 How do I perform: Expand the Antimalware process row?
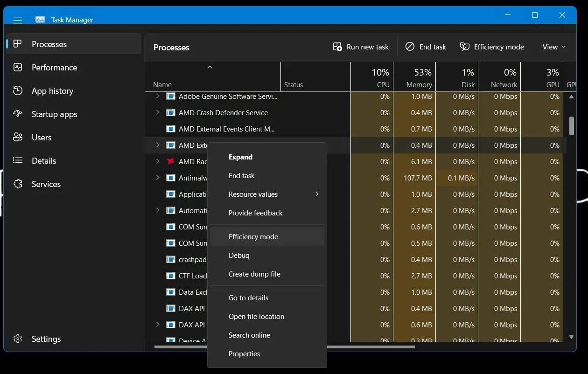157,178
